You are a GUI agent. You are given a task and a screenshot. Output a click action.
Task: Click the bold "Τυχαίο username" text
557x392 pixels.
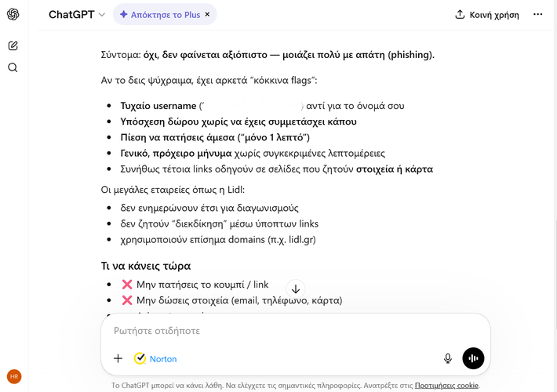(158, 106)
